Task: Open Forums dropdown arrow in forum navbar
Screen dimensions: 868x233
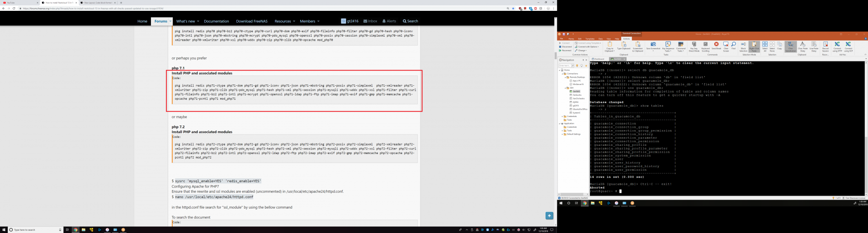Action: pos(170,21)
